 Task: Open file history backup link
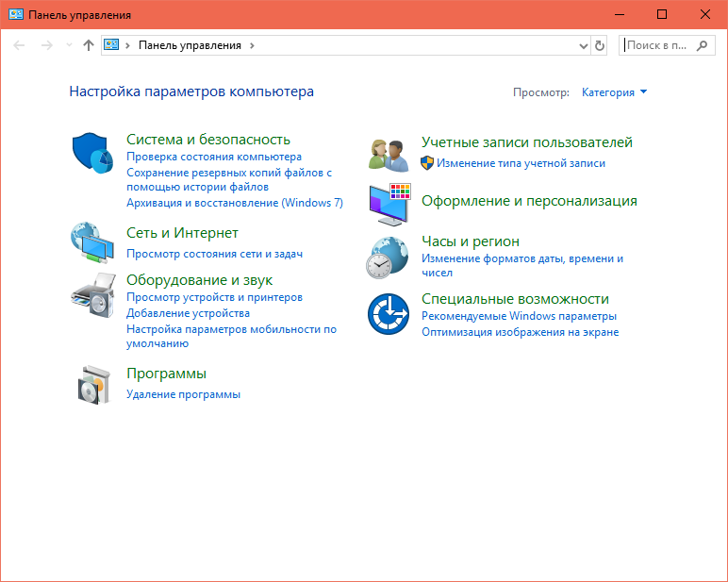point(229,180)
